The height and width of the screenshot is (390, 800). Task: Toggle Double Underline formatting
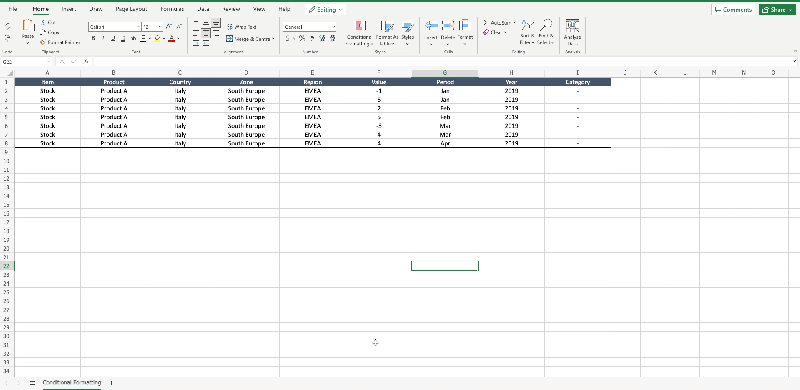click(x=123, y=38)
